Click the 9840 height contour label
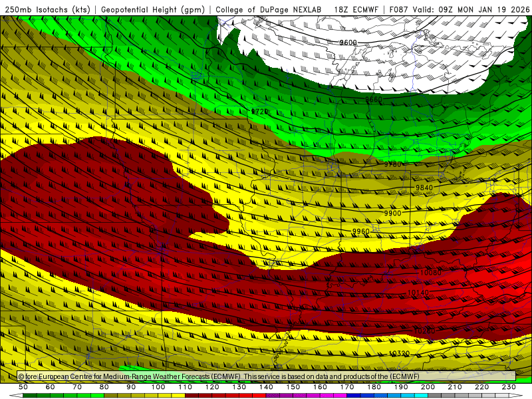 [x=424, y=188]
